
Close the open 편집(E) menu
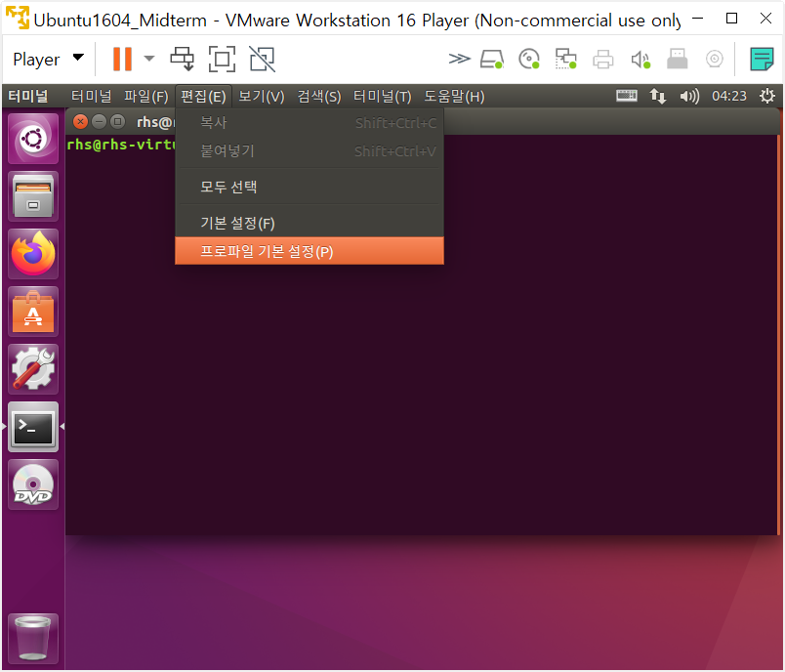pyautogui.click(x=203, y=96)
